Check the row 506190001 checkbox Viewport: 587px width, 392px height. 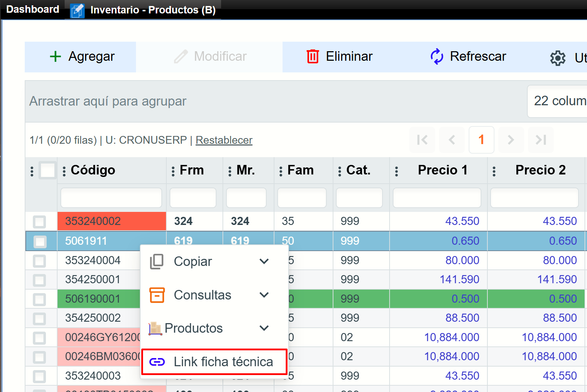point(39,299)
